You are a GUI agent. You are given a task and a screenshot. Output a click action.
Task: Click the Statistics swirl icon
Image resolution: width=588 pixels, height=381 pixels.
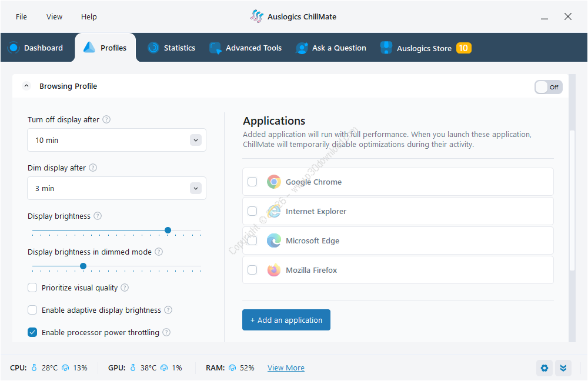tap(153, 48)
